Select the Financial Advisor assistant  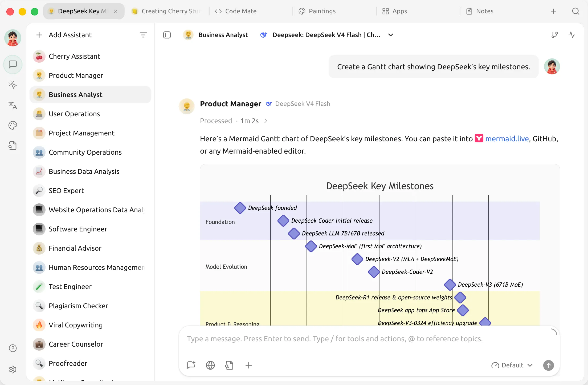pyautogui.click(x=90, y=248)
